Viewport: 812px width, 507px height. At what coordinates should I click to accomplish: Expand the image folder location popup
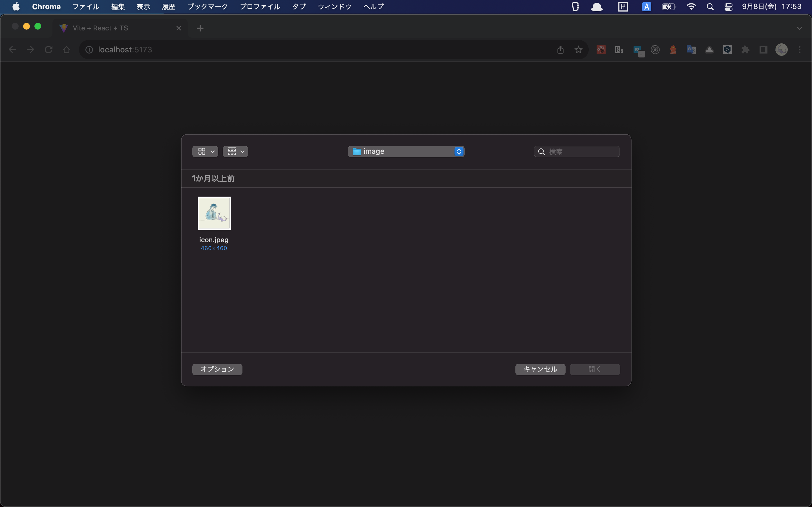[x=406, y=152]
